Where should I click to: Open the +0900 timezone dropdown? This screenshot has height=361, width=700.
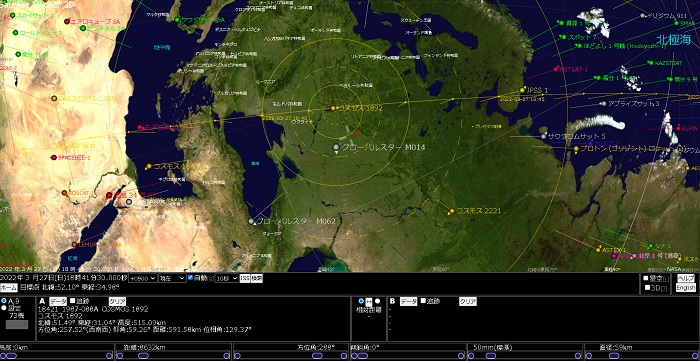(142, 278)
